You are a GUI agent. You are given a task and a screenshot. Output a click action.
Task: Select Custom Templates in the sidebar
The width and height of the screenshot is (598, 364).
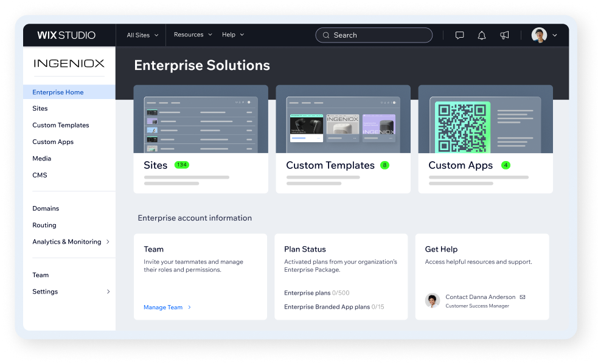[61, 125]
